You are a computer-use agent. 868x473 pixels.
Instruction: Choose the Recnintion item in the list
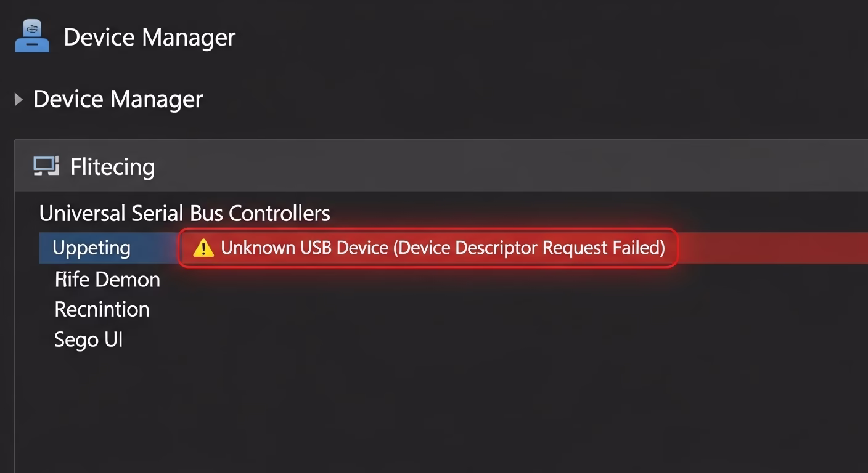coord(102,309)
